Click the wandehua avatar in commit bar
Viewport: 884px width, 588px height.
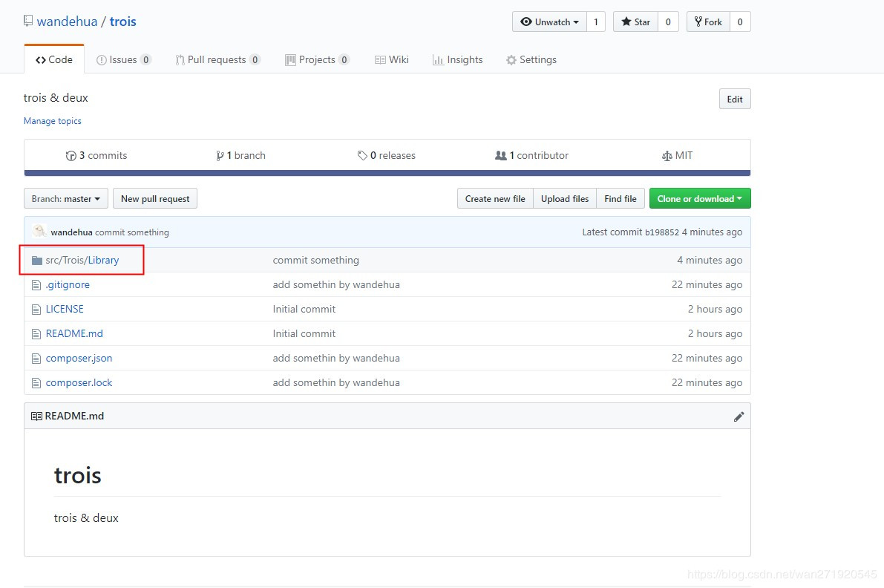point(39,232)
